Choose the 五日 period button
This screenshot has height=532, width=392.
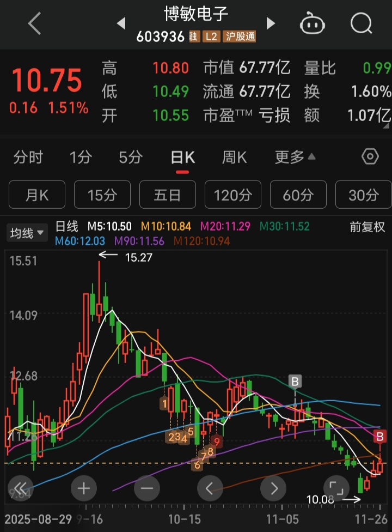pyautogui.click(x=168, y=195)
